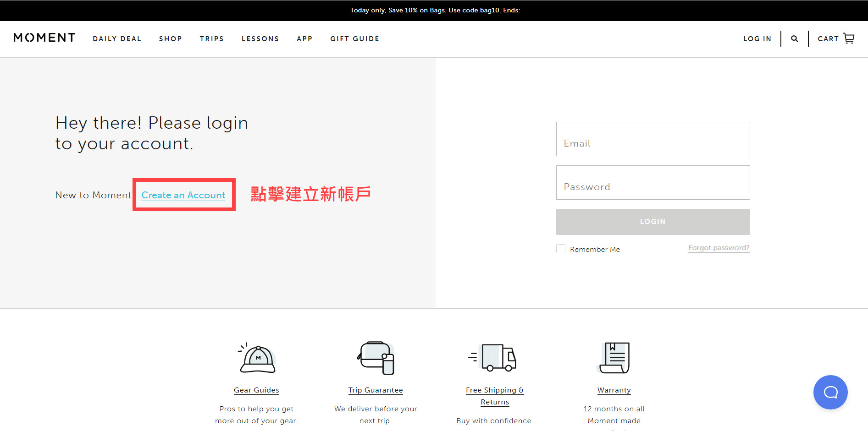
Task: Click the Create an Account link
Action: click(x=183, y=195)
